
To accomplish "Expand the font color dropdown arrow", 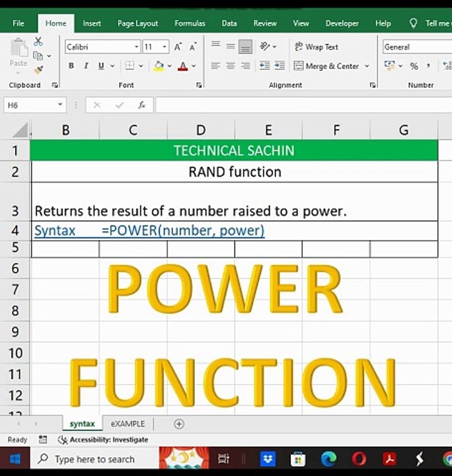I will point(194,66).
